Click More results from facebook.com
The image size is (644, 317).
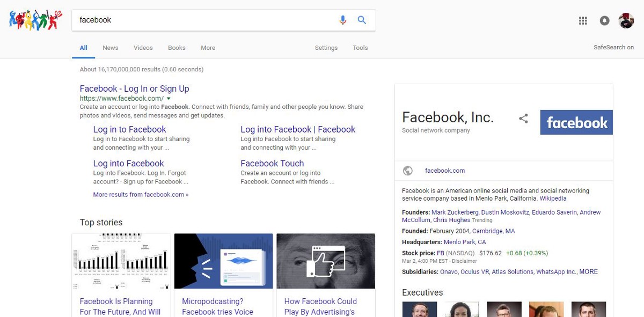pyautogui.click(x=141, y=195)
